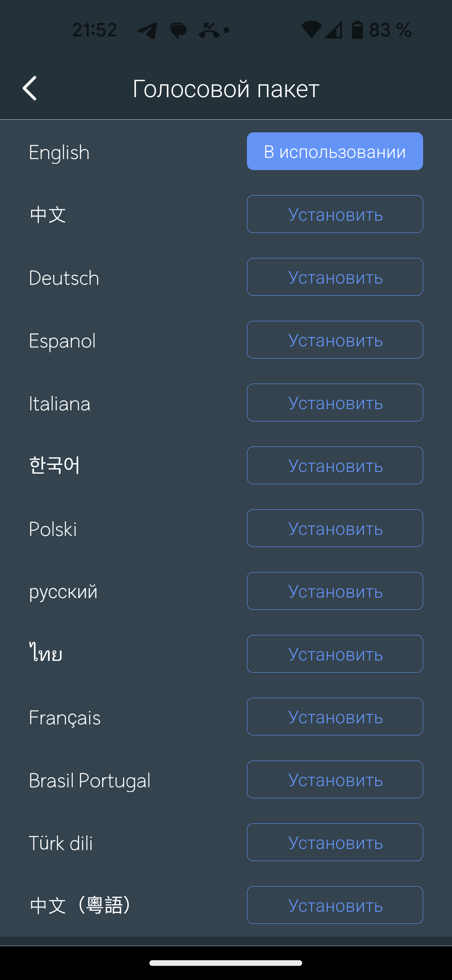
Task: Tap the home gesture bar at the bottom
Action: (226, 963)
